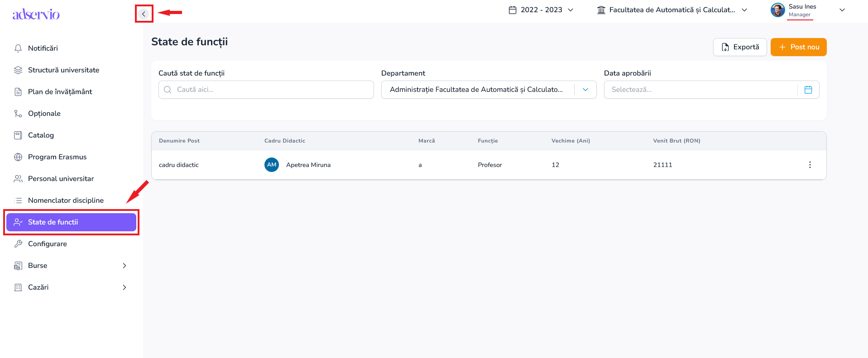The width and height of the screenshot is (868, 358).
Task: Click the search magnifier icon
Action: pos(168,90)
